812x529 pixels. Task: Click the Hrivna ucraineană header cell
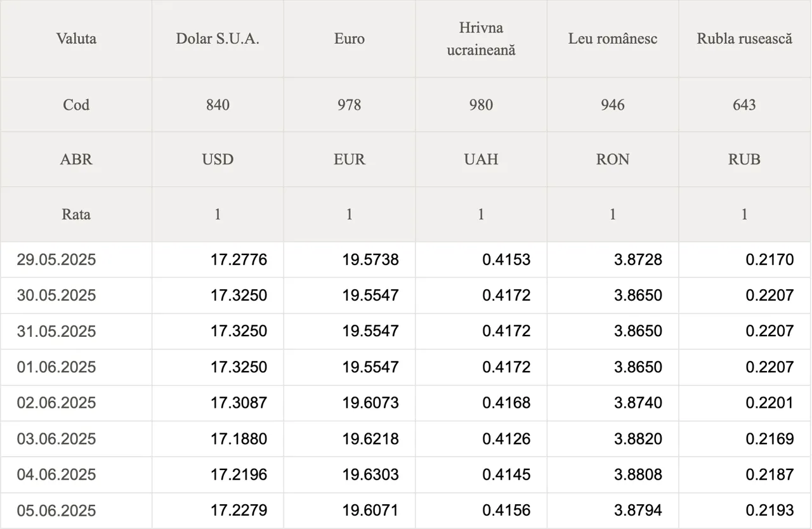pyautogui.click(x=481, y=39)
